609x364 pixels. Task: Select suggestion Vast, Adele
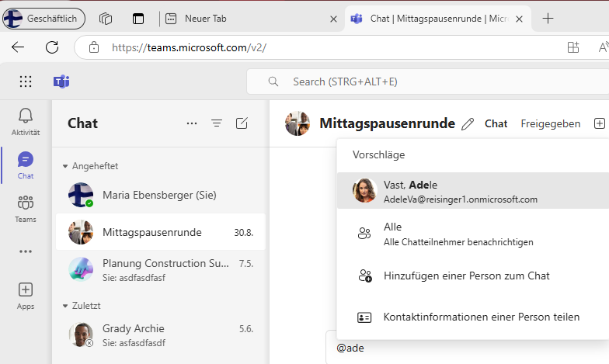tap(473, 191)
